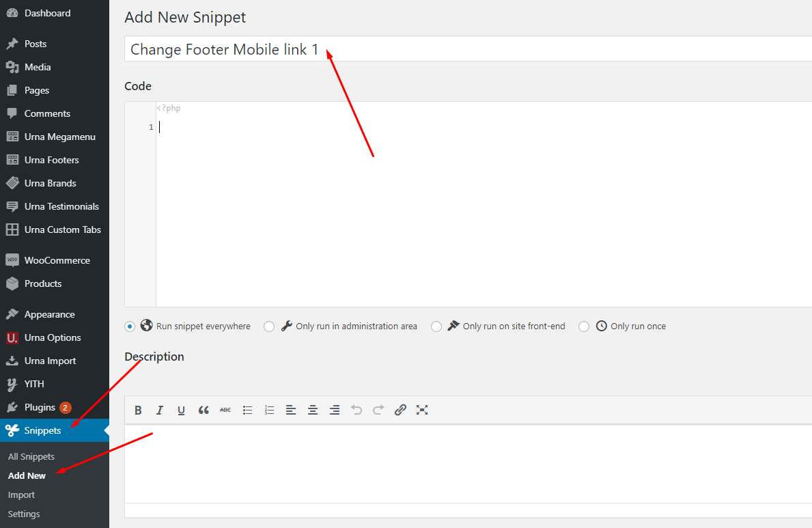812x528 pixels.
Task: Apply Italic formatting in description toolbar
Action: pos(160,411)
